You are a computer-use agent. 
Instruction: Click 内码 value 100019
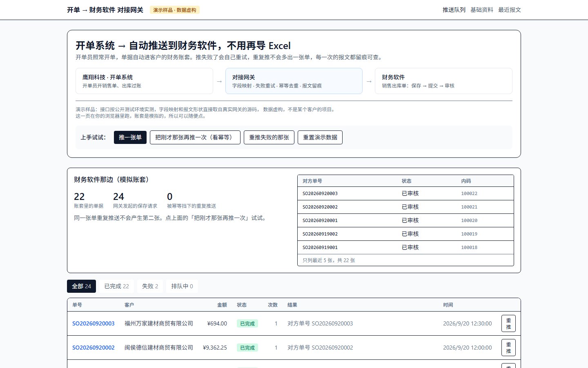coord(469,234)
